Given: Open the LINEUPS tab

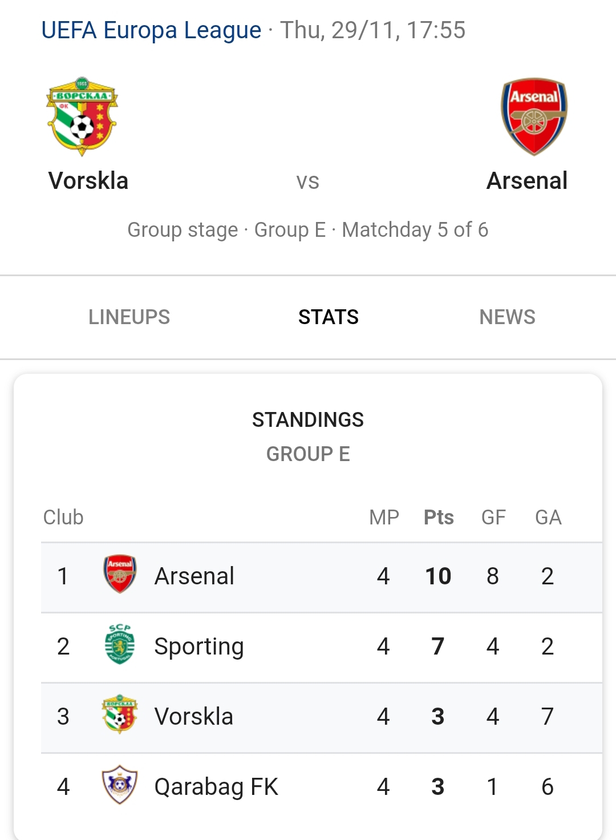Looking at the screenshot, I should (129, 317).
